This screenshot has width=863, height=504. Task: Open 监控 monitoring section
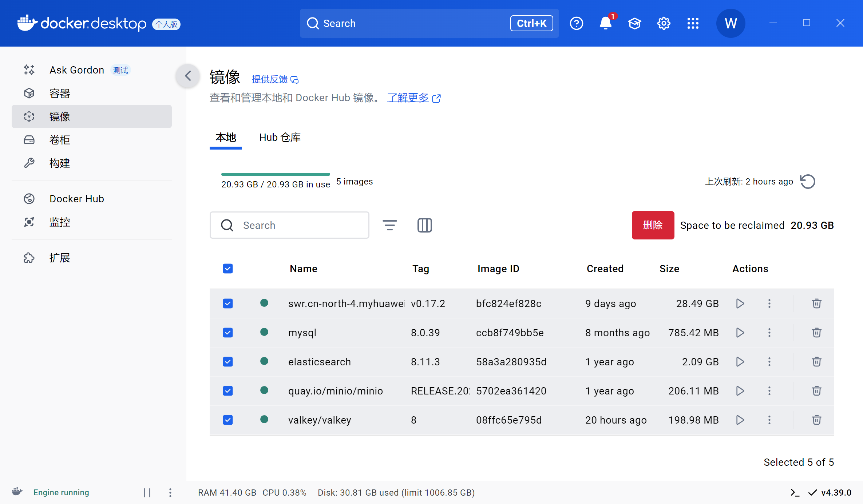click(x=92, y=222)
